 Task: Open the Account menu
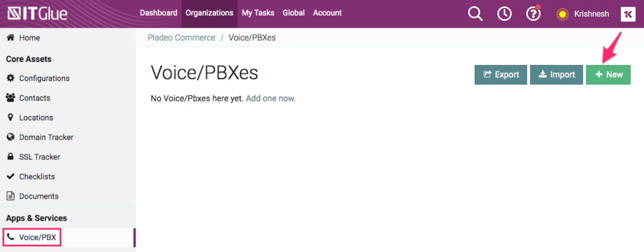328,13
